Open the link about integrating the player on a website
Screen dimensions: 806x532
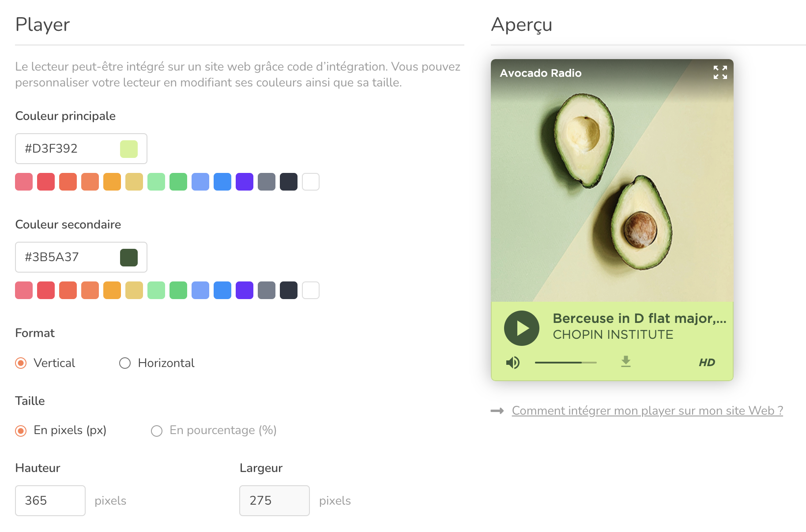[x=648, y=411]
